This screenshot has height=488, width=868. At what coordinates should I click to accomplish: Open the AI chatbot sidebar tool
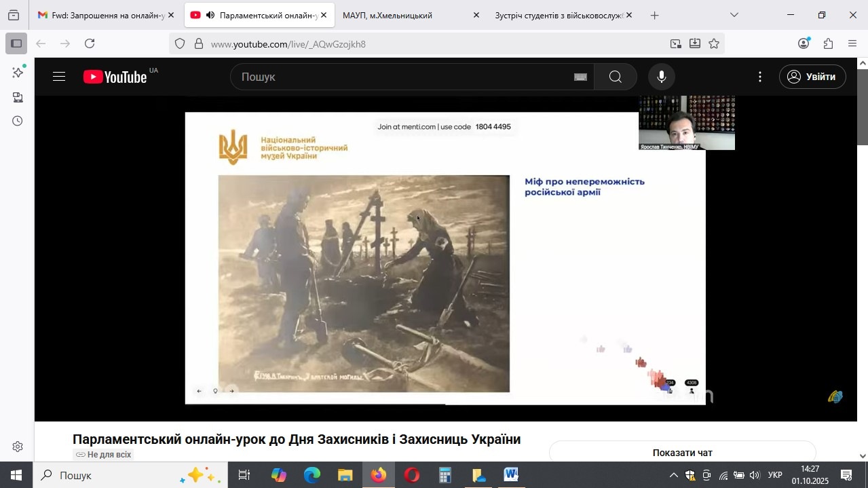(x=18, y=72)
